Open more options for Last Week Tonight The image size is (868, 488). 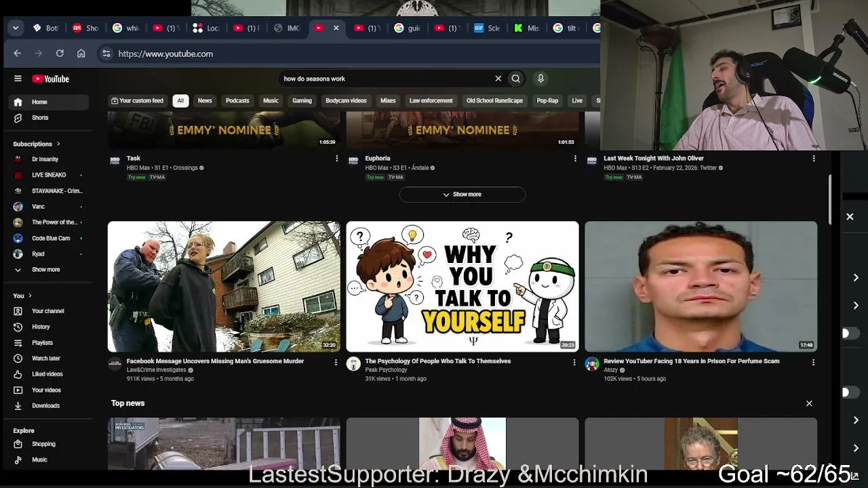click(x=814, y=159)
